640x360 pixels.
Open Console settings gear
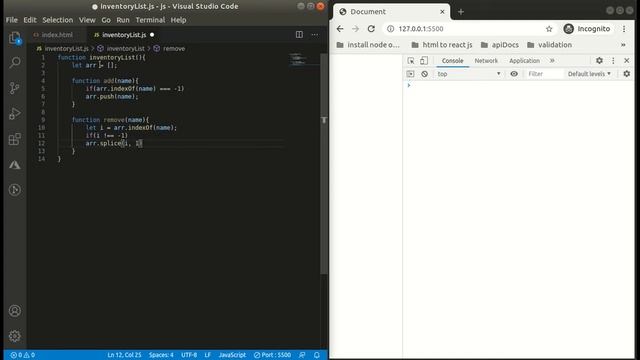[627, 74]
